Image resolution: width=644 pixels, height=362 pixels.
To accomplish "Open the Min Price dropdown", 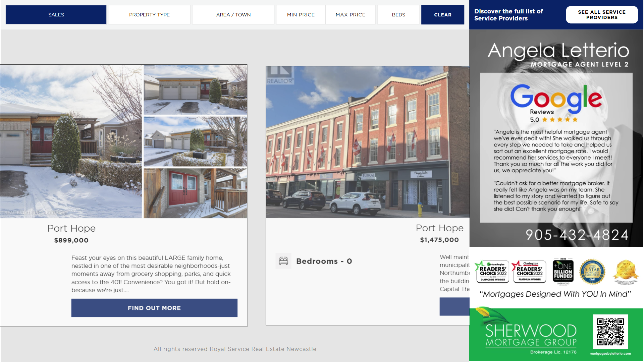I will 301,15.
